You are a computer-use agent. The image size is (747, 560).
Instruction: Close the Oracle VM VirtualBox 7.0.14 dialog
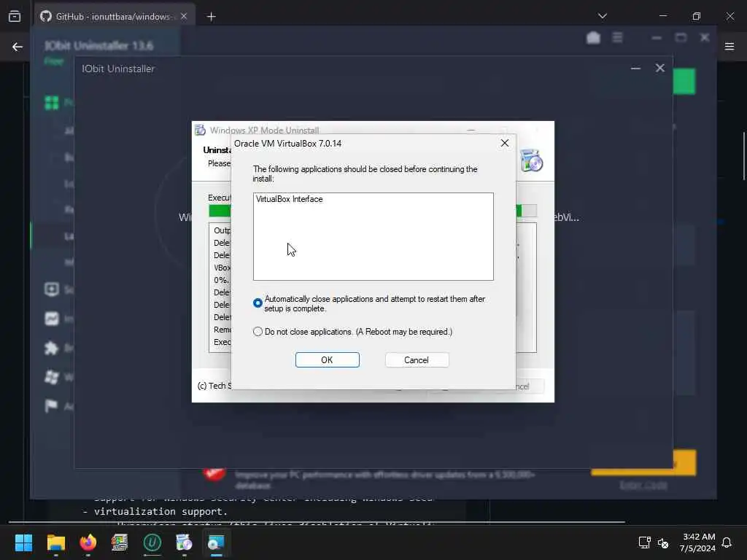click(505, 143)
